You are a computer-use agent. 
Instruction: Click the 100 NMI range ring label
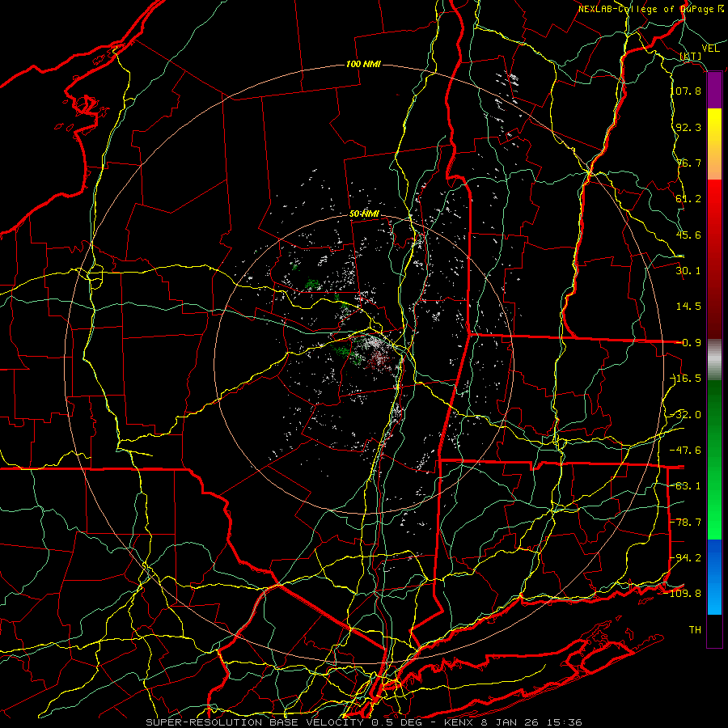tap(363, 64)
